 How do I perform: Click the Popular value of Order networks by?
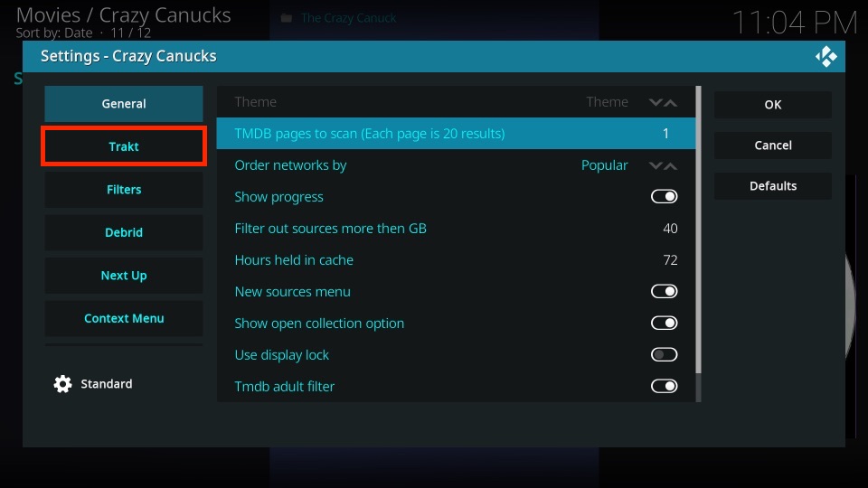[x=605, y=165]
